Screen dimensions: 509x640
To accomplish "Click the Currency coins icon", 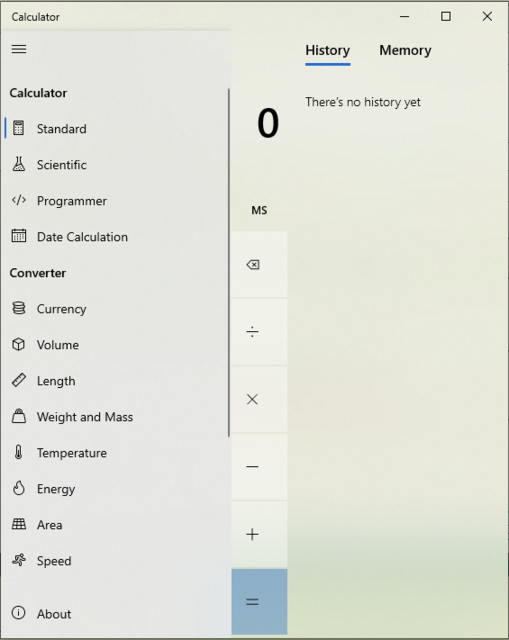I will [19, 308].
